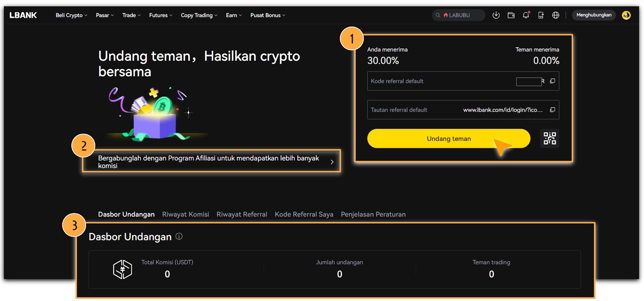Click the LABUBU search field
The width and height of the screenshot is (644, 301).
tap(459, 15)
